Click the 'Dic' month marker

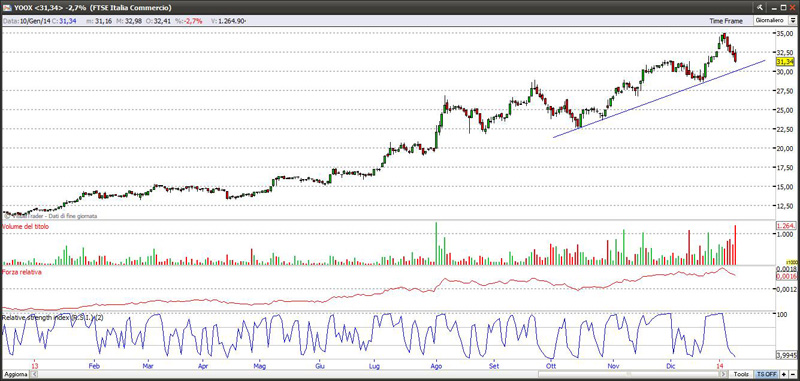point(671,366)
